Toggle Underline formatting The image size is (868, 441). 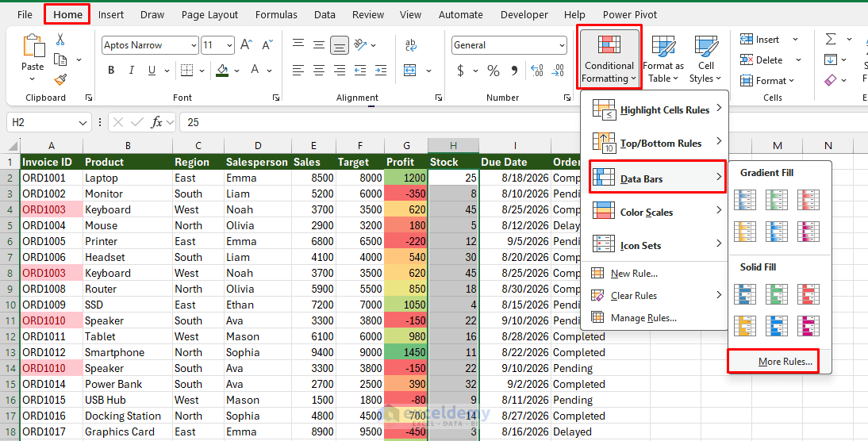pos(151,71)
